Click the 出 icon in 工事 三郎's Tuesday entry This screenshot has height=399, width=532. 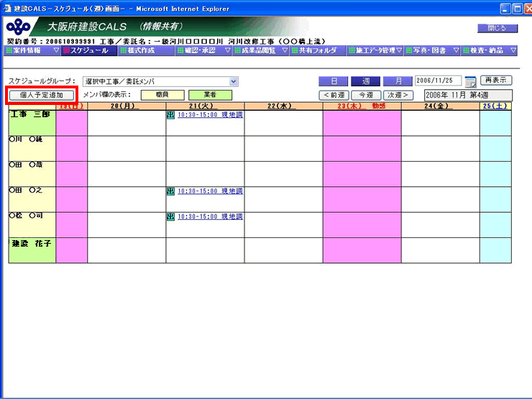(170, 115)
